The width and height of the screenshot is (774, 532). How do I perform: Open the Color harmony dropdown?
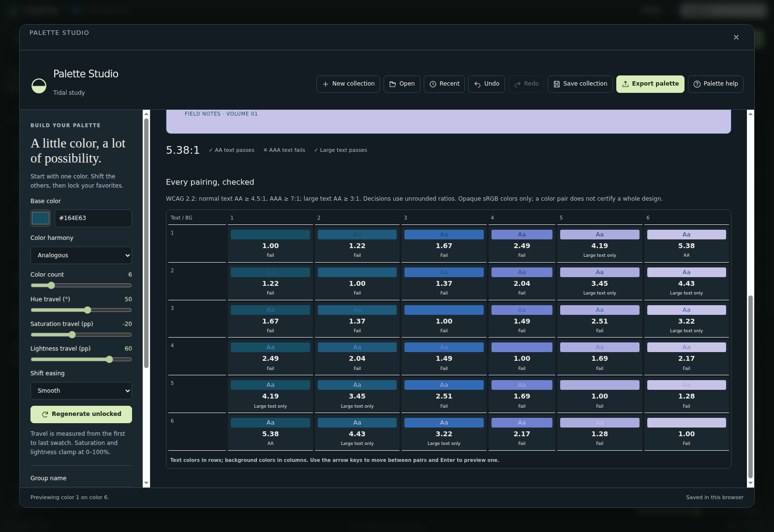click(81, 255)
